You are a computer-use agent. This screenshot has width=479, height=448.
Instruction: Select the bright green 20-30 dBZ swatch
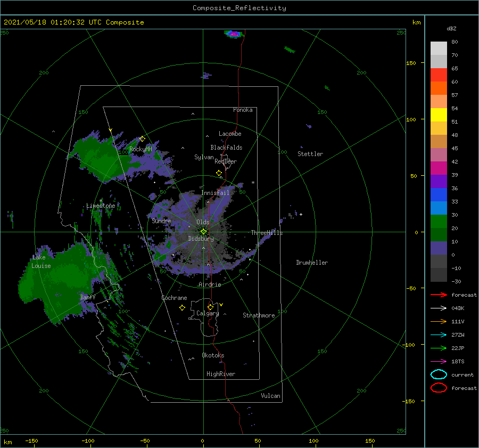[x=439, y=222]
